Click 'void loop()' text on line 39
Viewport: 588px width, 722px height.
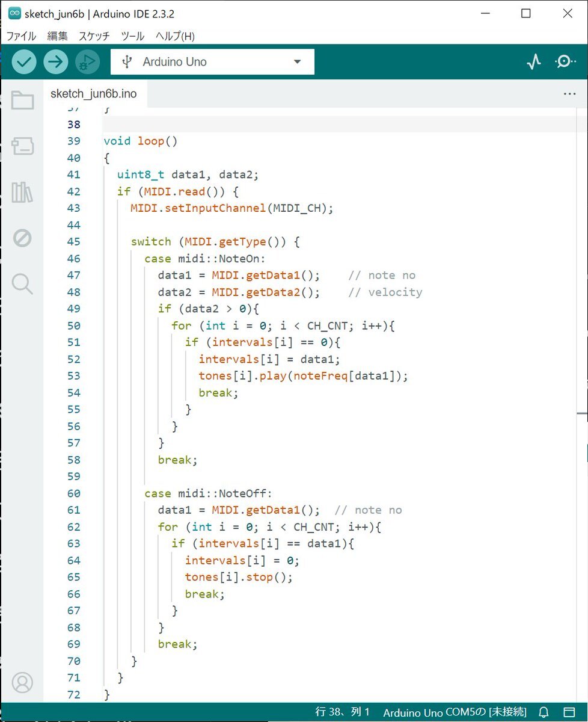(x=141, y=141)
